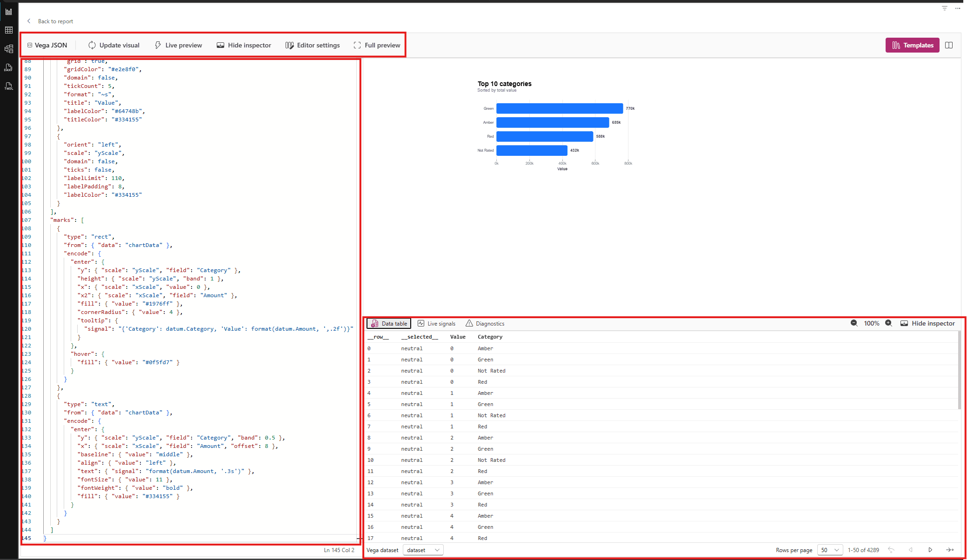
Task: Toggle Live preview mode
Action: [178, 45]
